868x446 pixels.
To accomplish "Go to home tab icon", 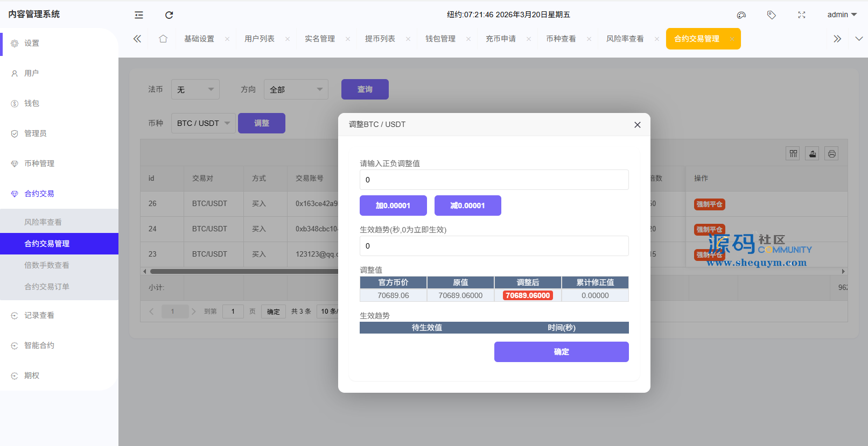I will click(x=163, y=39).
